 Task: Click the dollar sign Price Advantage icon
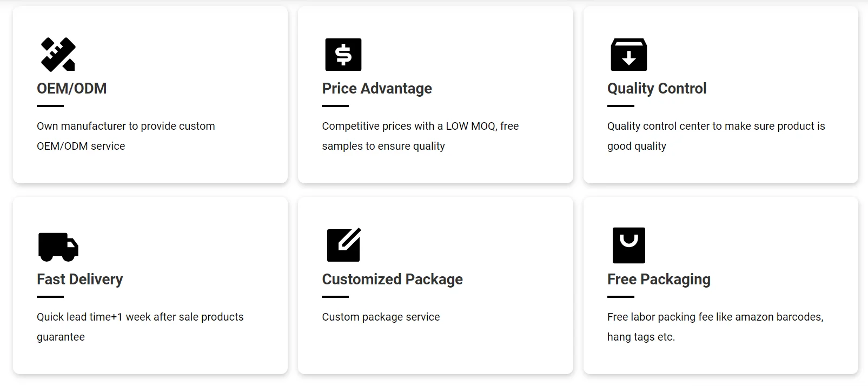coord(343,55)
